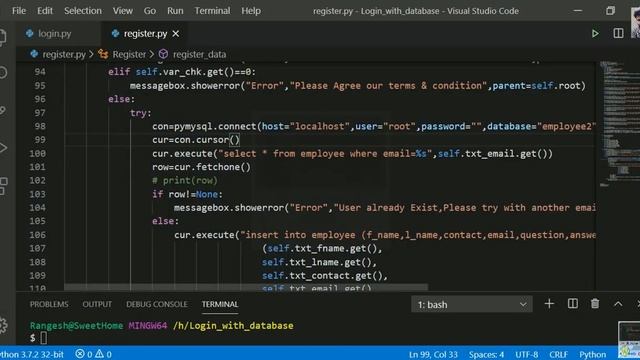Click line number 106 in gutter
Image resolution: width=640 pixels, height=360 pixels.
coord(38,235)
